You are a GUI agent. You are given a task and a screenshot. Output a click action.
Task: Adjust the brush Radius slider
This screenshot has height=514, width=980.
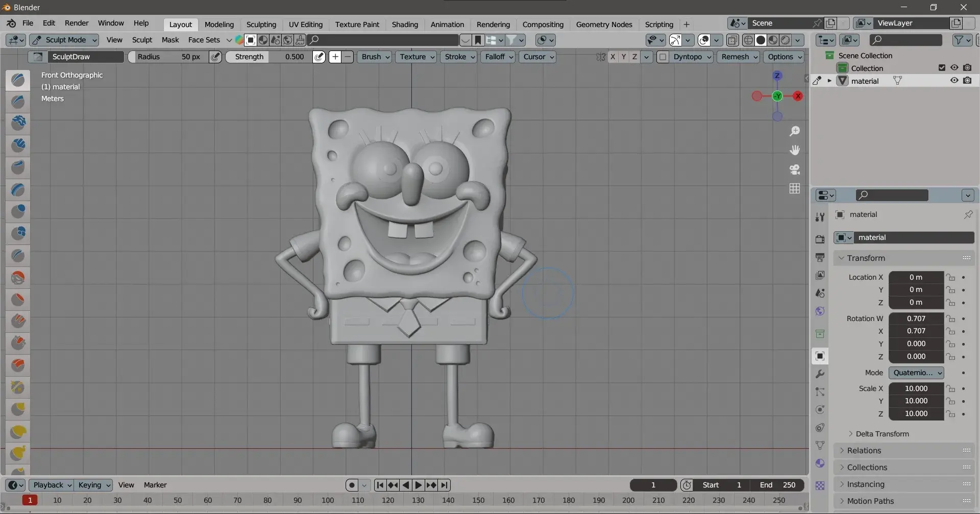click(168, 57)
